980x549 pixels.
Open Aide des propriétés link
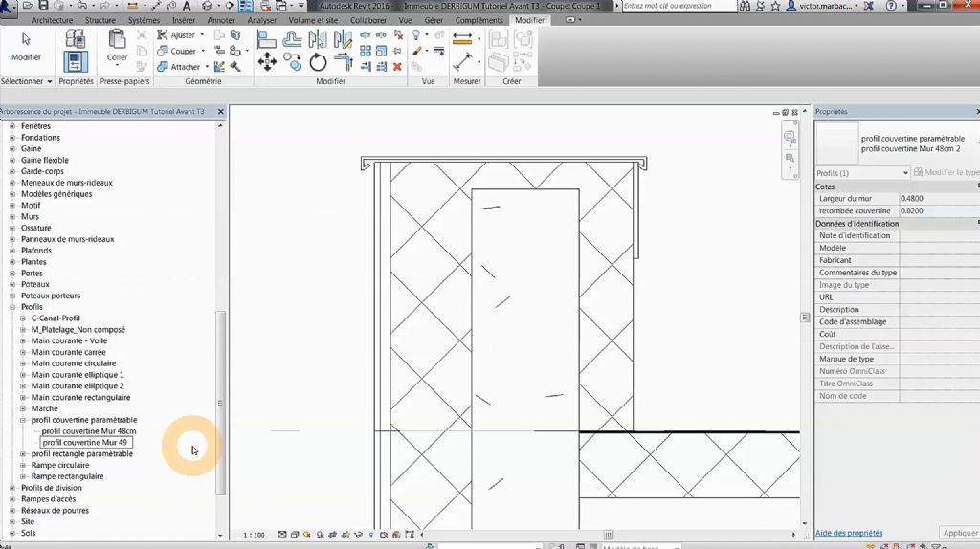849,533
